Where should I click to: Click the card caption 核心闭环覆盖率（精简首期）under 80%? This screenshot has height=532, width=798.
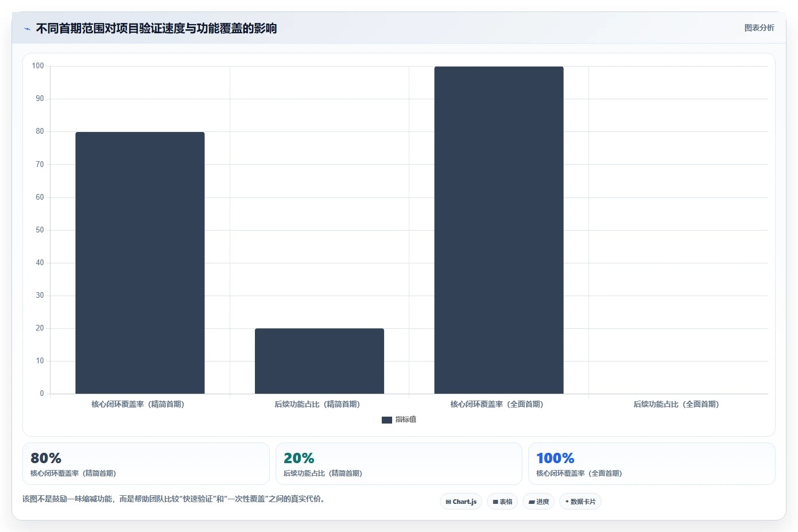click(x=73, y=473)
